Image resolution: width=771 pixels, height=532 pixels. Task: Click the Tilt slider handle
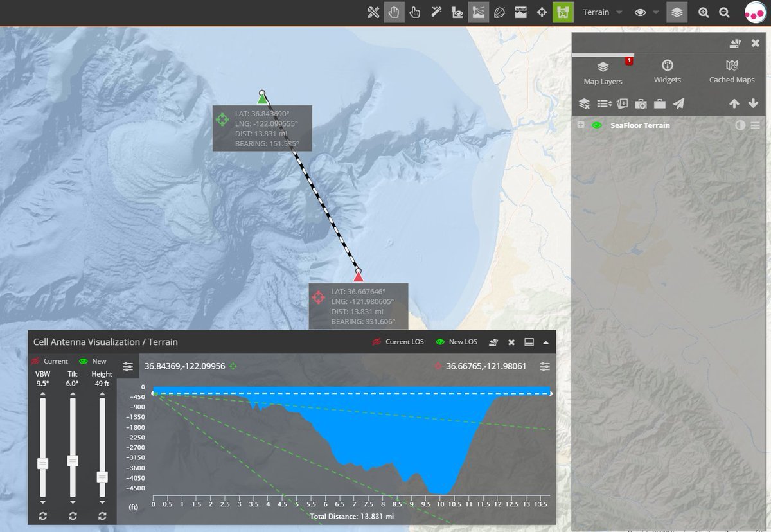[x=73, y=460]
